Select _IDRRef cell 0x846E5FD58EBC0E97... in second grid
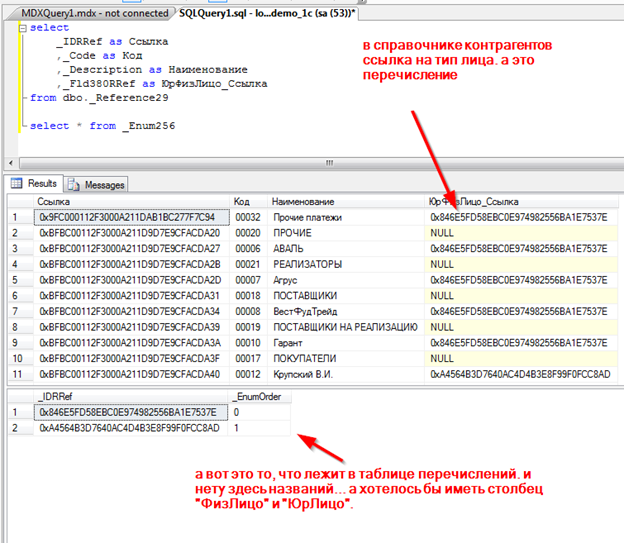This screenshot has width=624, height=543. (x=131, y=412)
